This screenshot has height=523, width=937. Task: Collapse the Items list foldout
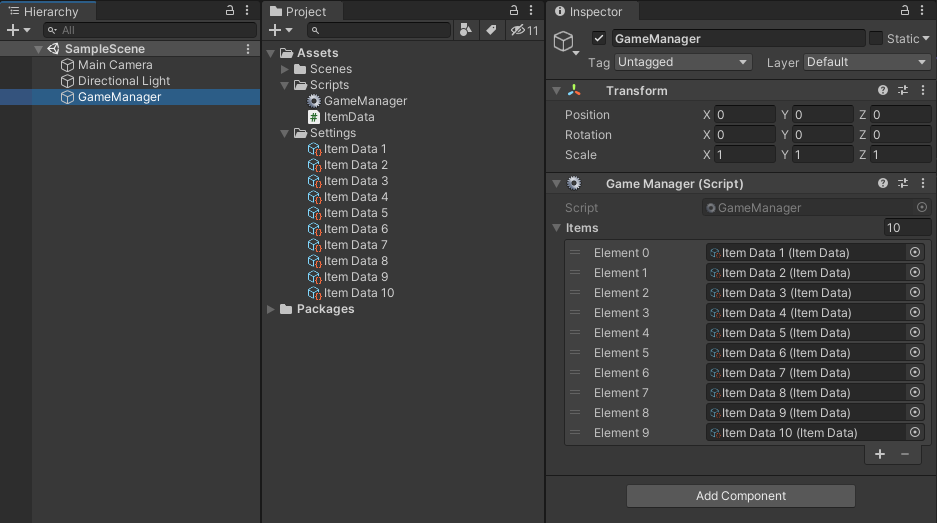[556, 228]
